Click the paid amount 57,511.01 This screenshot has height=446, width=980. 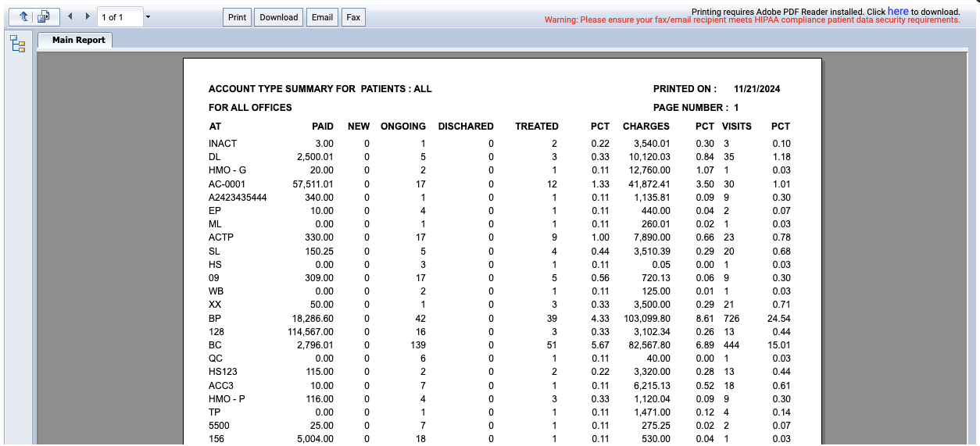tap(313, 184)
